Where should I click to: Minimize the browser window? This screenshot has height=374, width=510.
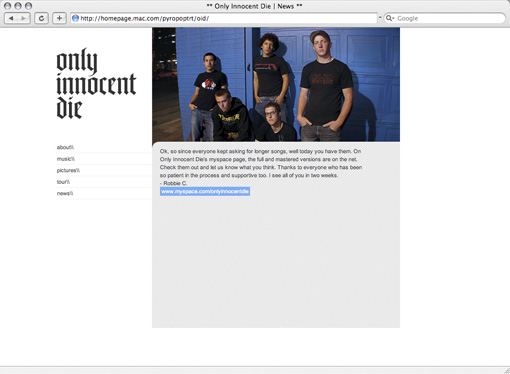(x=18, y=6)
